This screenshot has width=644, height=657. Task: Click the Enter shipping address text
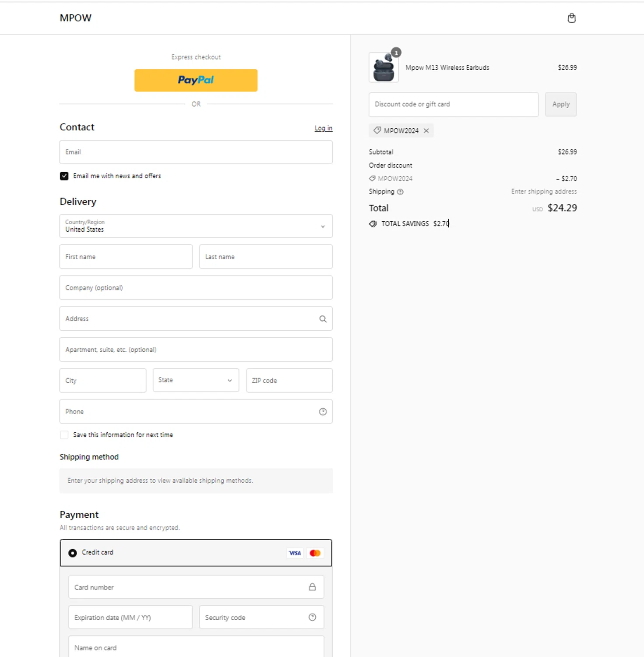coord(544,191)
